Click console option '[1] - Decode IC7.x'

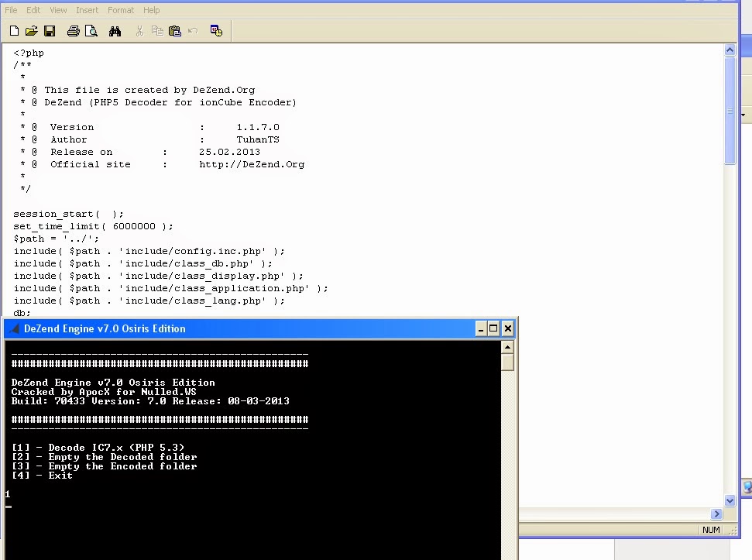click(x=98, y=448)
